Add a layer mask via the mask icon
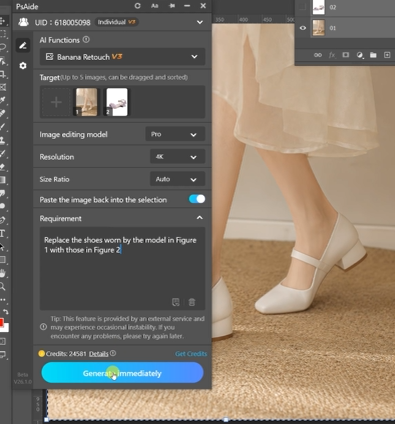This screenshot has width=395, height=424. [346, 55]
